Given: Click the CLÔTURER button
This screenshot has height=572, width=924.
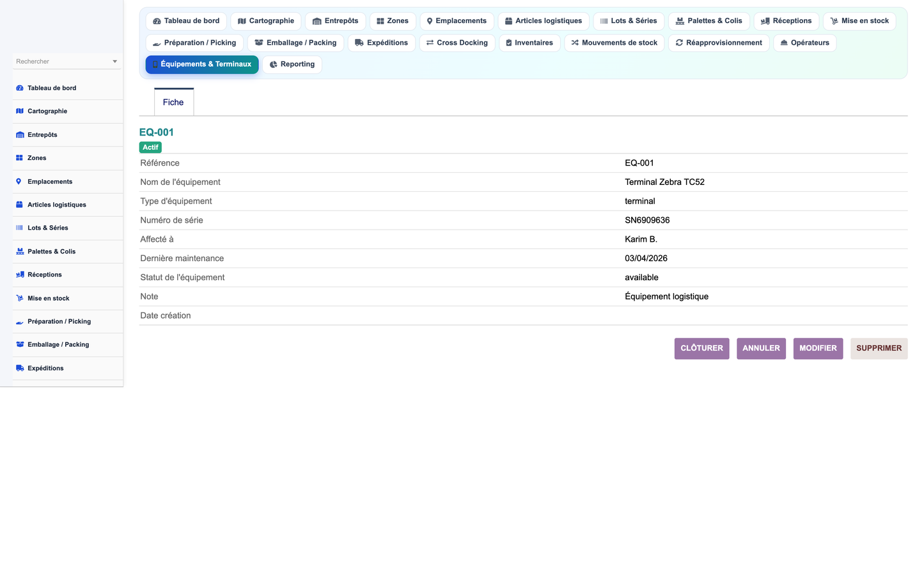Looking at the screenshot, I should coord(701,349).
